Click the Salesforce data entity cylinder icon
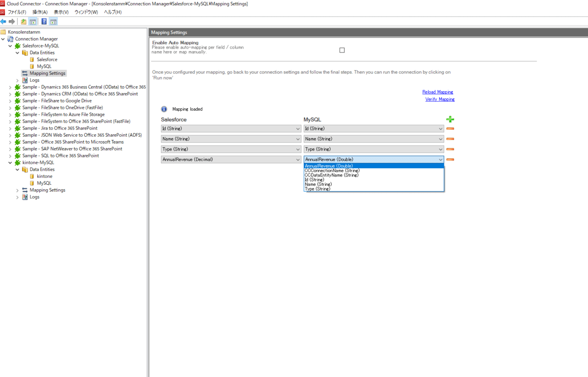This screenshot has width=588, height=377. coord(32,59)
